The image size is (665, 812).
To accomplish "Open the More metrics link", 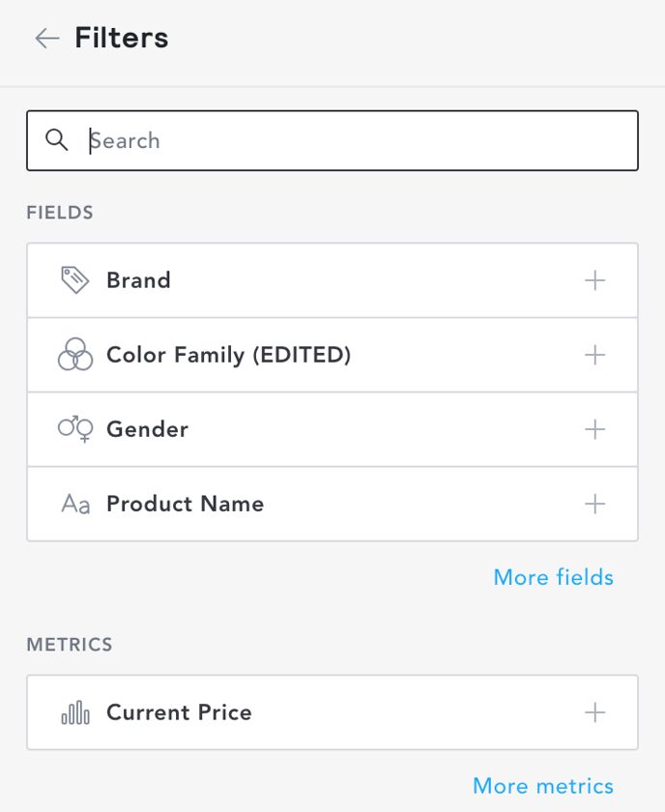I will (x=543, y=786).
